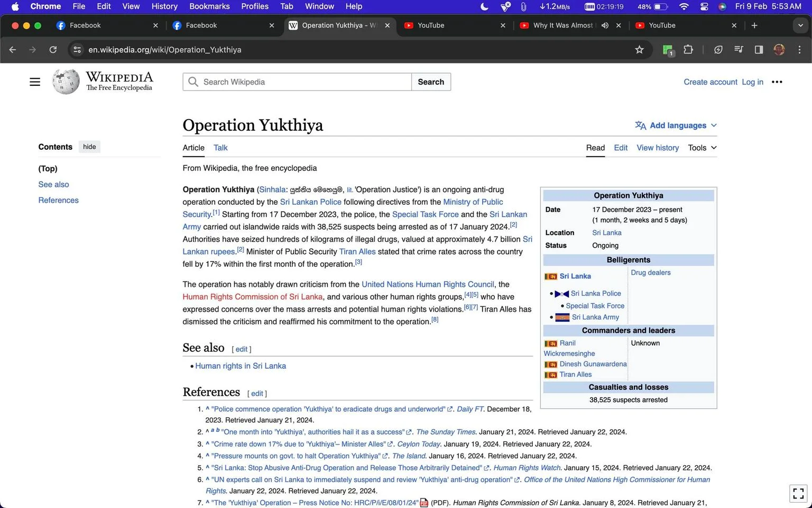812x508 pixels.
Task: Click the Search button
Action: 431,82
